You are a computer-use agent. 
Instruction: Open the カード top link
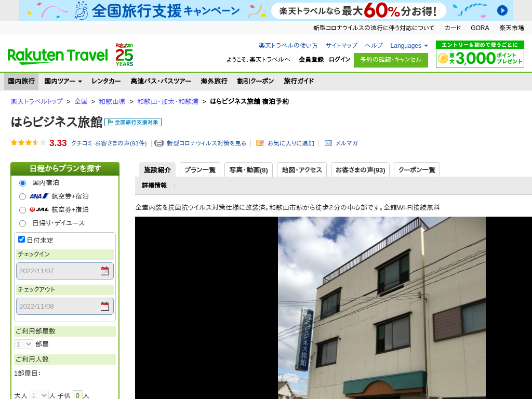click(x=453, y=28)
